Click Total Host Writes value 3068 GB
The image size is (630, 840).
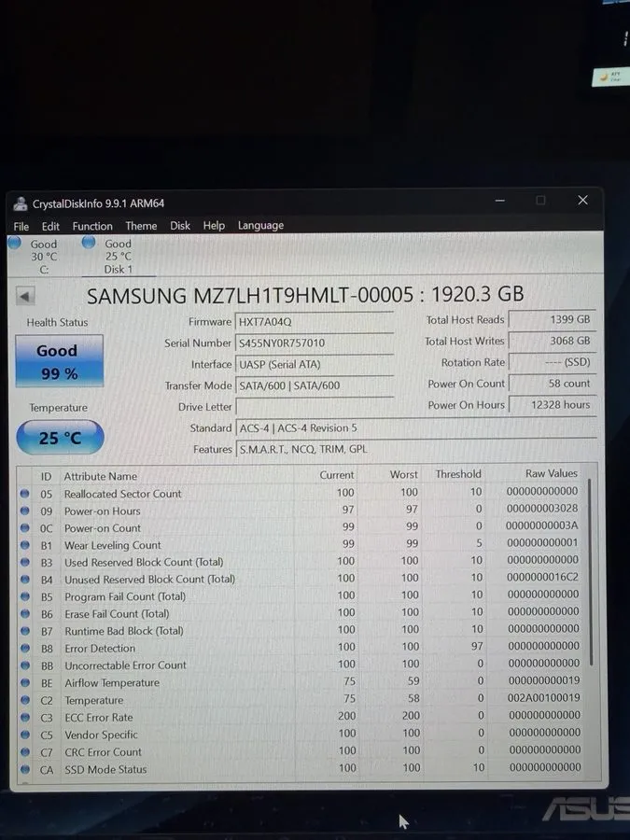552,341
